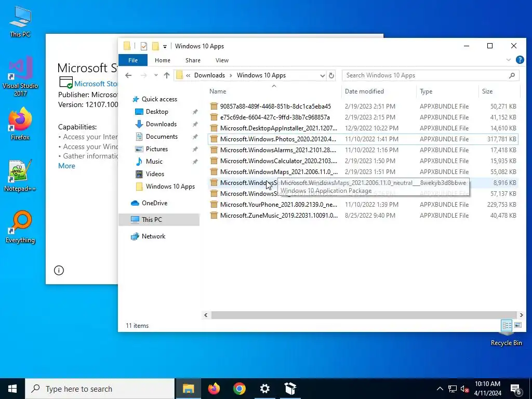
Task: Click the muted volume tray icon
Action: pos(464,389)
